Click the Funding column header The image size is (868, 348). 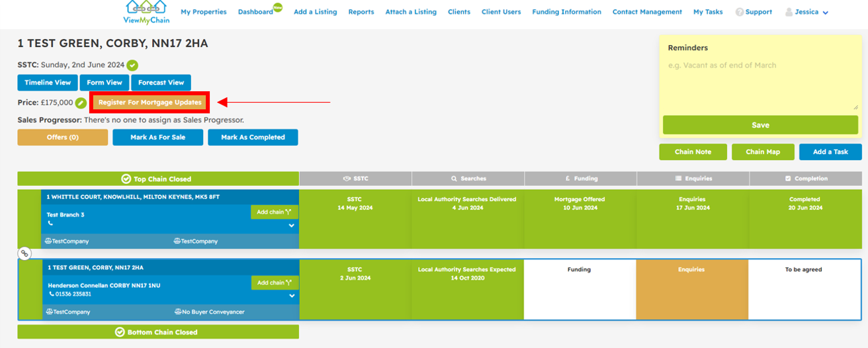coord(581,179)
